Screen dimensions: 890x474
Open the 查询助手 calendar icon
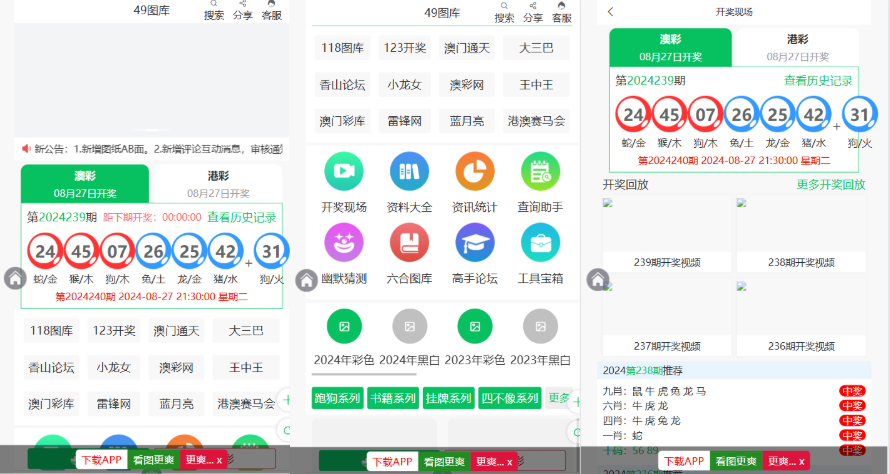coord(540,171)
